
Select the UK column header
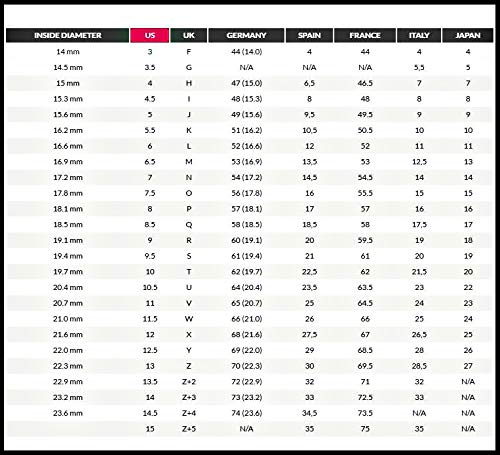point(189,35)
